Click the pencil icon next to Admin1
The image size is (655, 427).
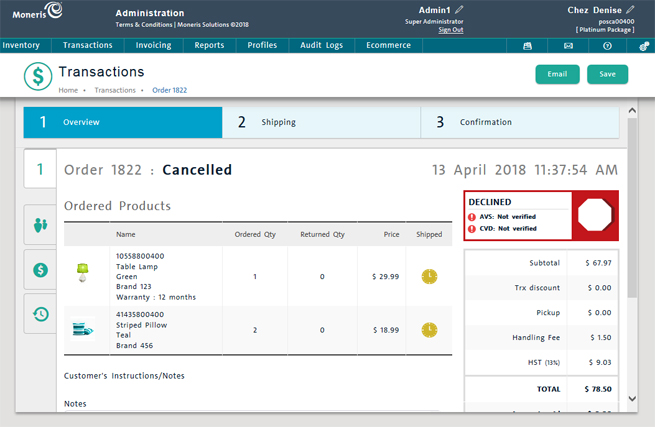pyautogui.click(x=460, y=9)
